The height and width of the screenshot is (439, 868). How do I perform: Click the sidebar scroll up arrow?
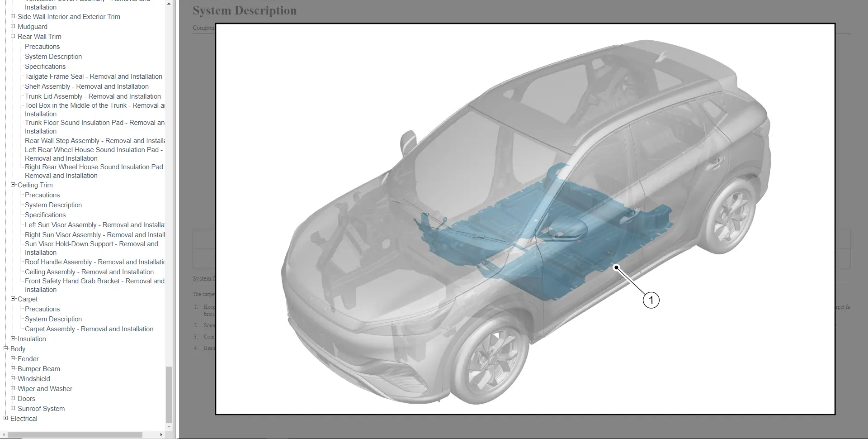click(x=169, y=4)
